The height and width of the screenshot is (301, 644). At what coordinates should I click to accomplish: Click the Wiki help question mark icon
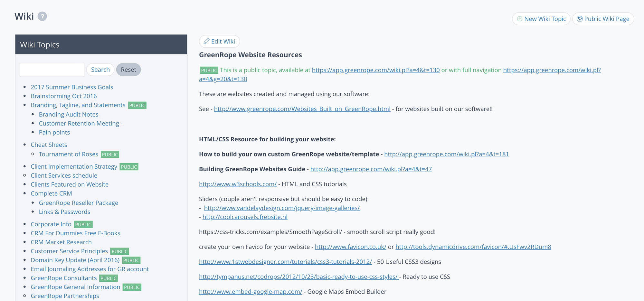pyautogui.click(x=42, y=16)
